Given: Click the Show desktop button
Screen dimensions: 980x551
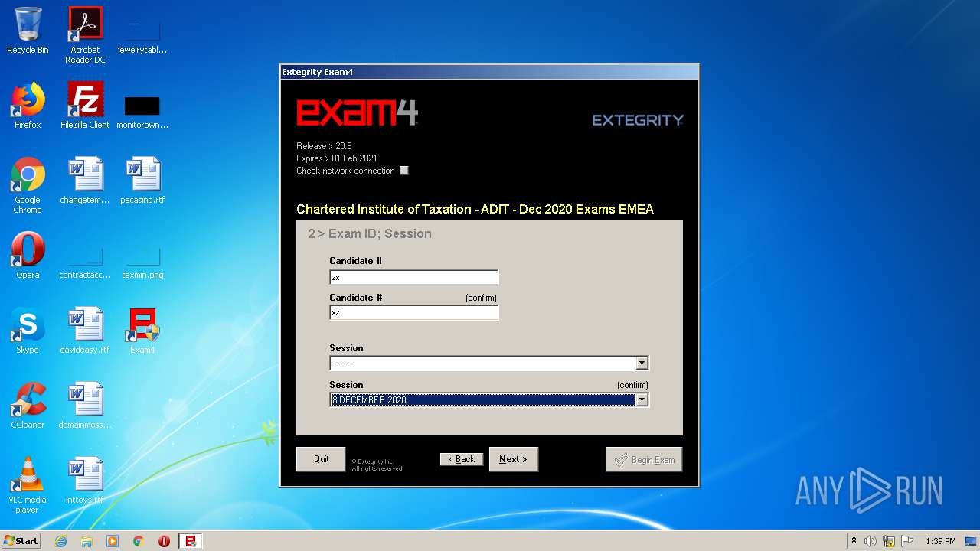Looking at the screenshot, I should [972, 541].
